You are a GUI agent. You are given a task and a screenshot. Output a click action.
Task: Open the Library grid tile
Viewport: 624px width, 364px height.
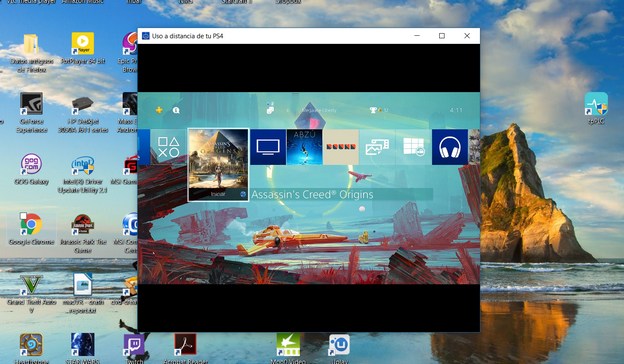[x=413, y=147]
